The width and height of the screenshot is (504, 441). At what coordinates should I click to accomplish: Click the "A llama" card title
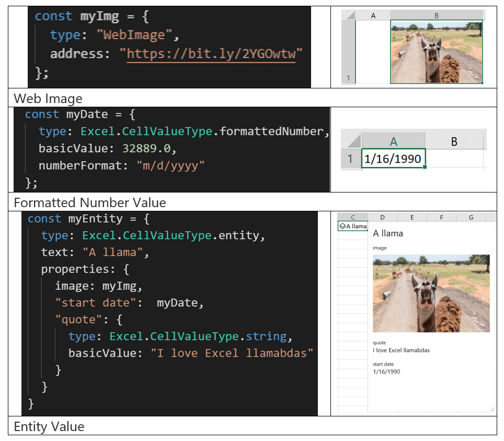pos(388,233)
